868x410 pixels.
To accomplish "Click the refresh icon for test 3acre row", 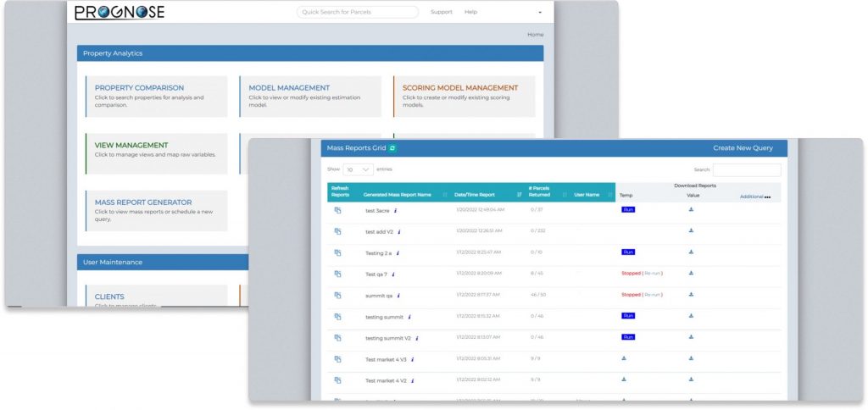I will [x=337, y=209].
